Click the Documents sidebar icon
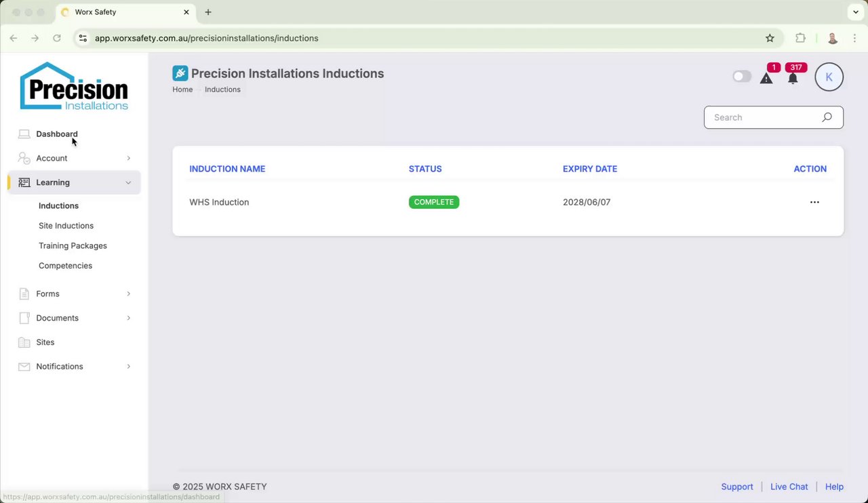 pyautogui.click(x=24, y=318)
